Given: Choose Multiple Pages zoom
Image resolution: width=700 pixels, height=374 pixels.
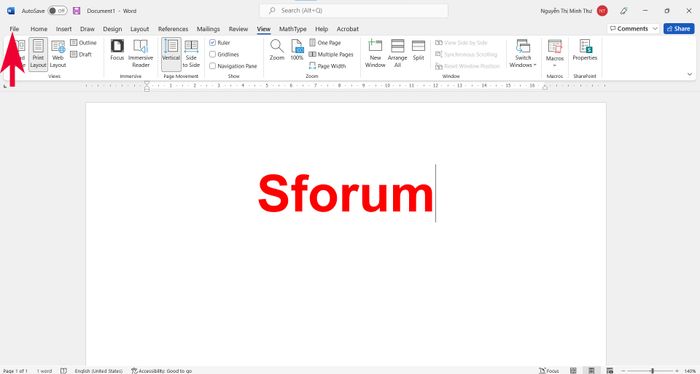Looking at the screenshot, I should 331,54.
